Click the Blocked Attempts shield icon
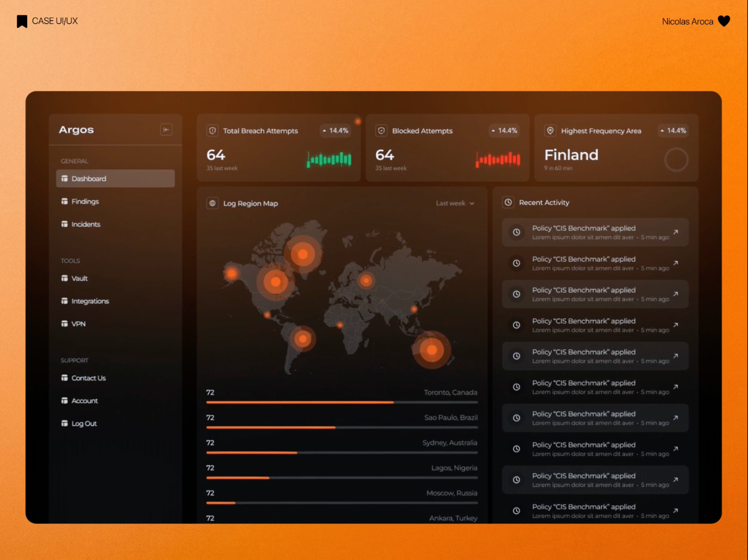Viewport: 748px width, 560px height. tap(381, 131)
